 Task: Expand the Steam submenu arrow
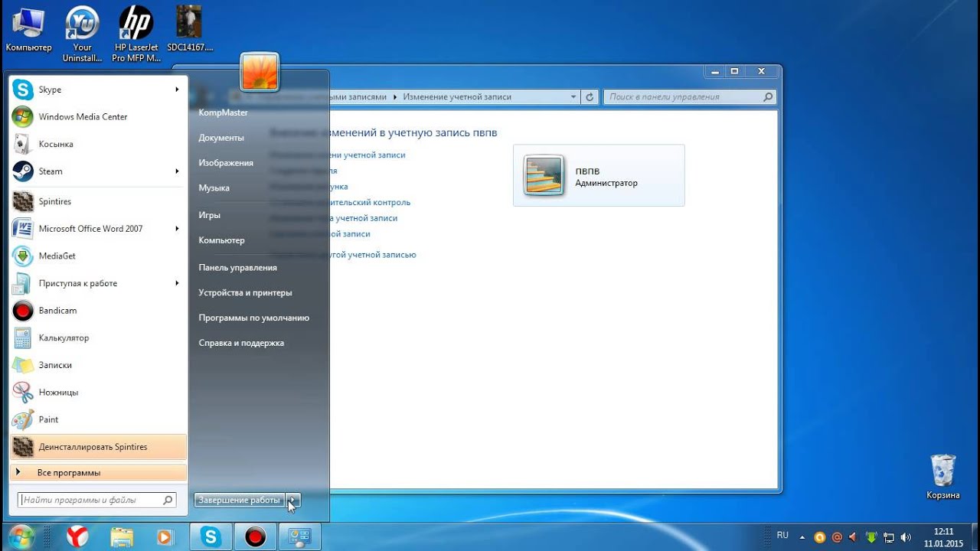[x=177, y=171]
